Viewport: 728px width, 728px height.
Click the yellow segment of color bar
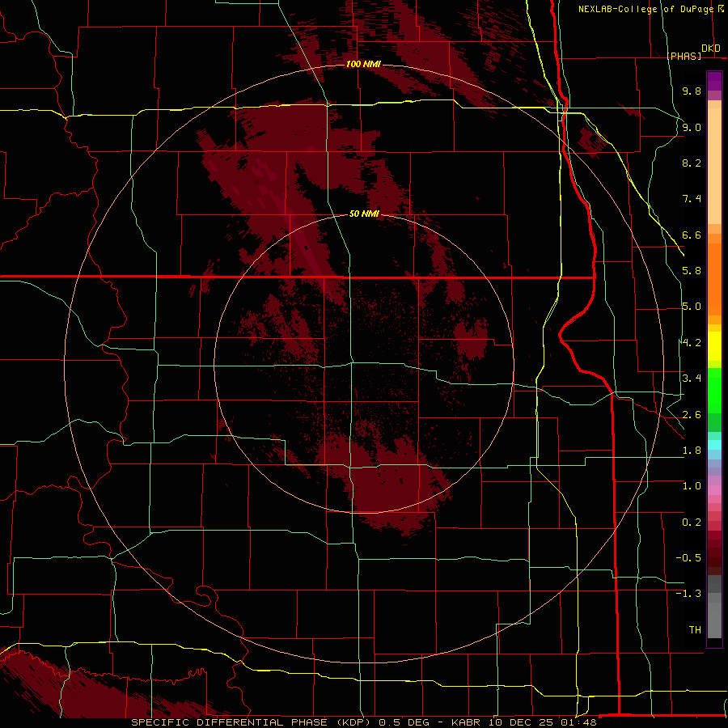click(x=714, y=346)
